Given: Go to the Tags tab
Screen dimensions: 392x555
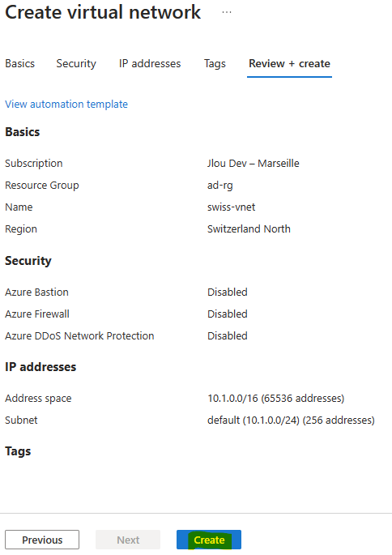Looking at the screenshot, I should point(215,64).
